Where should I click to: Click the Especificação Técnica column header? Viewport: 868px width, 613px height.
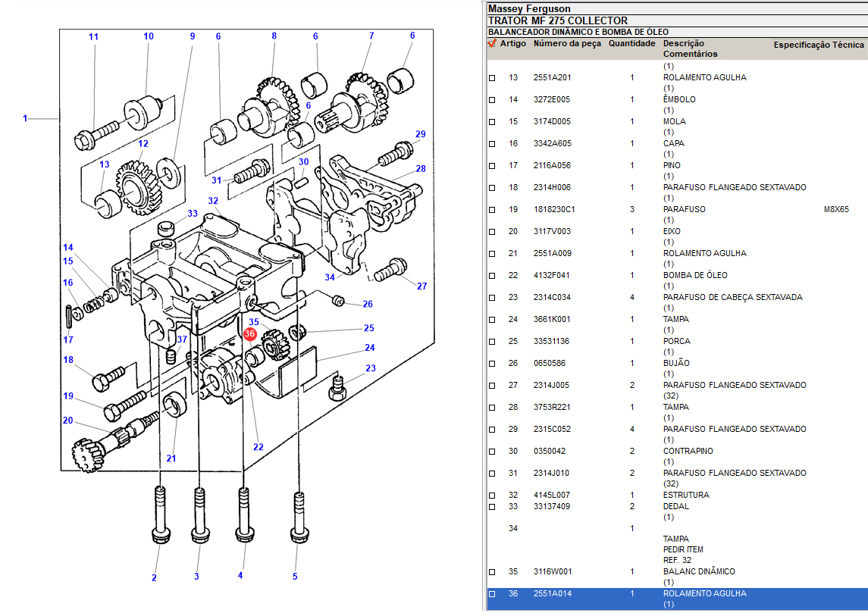coord(818,45)
